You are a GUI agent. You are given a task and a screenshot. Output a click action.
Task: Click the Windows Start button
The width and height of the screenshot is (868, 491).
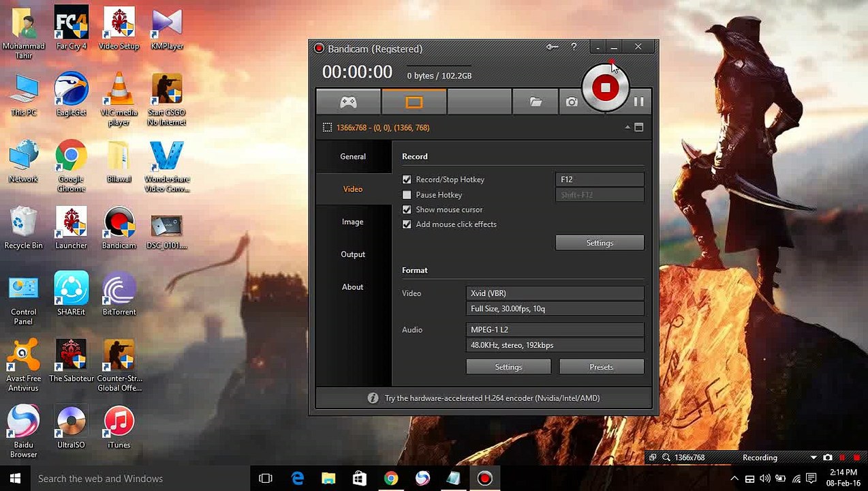pos(15,479)
